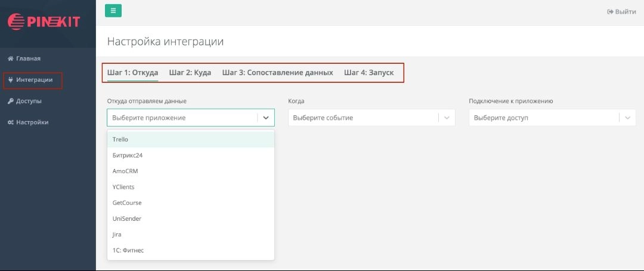
Task: Go to Шаг 4: Запуск tab
Action: [369, 73]
